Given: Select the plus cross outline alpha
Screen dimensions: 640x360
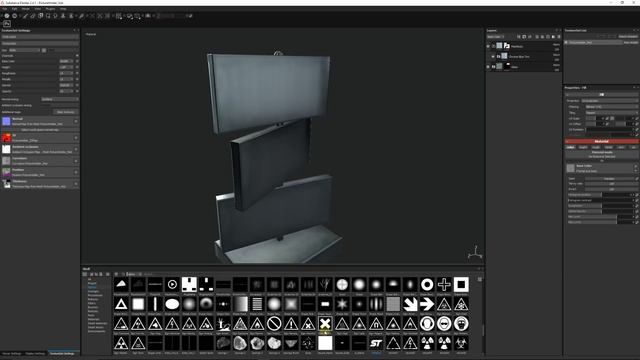Looking at the screenshot, I should [x=444, y=284].
